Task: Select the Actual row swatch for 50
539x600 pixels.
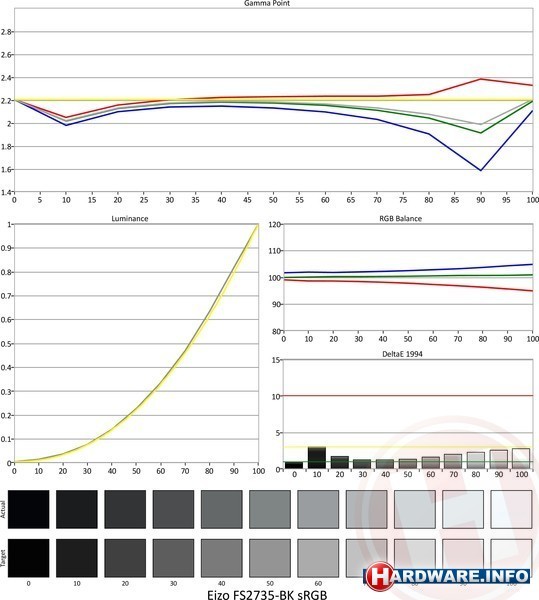Action: 270,509
